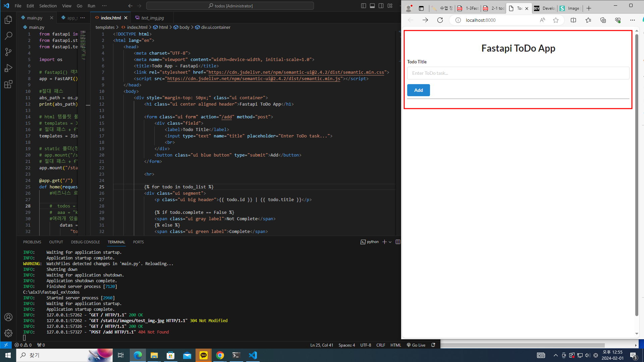Open more menu items ellipsis in menu bar

[104, 6]
